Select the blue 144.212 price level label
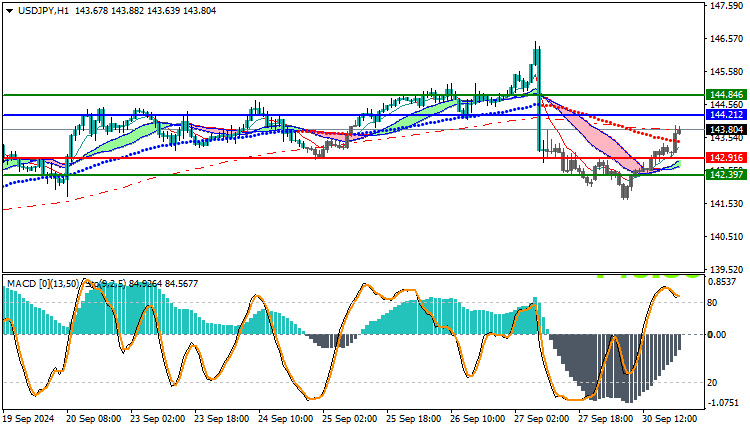 point(727,115)
